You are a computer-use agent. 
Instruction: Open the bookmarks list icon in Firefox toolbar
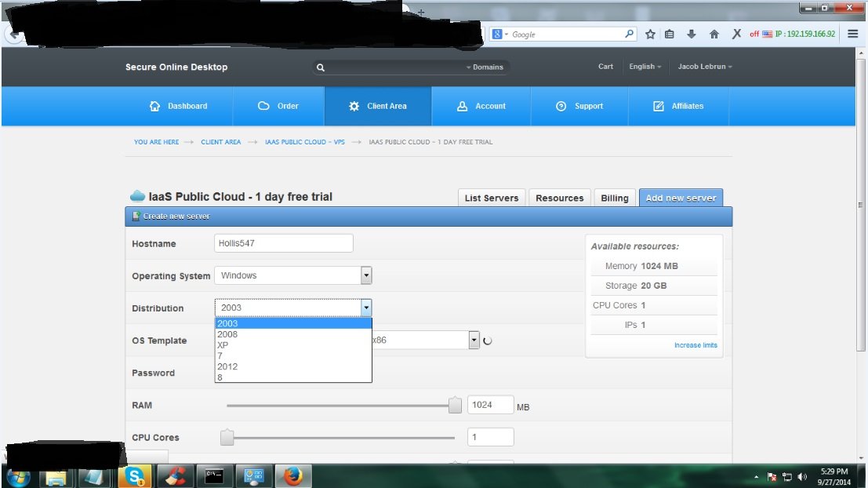[670, 35]
